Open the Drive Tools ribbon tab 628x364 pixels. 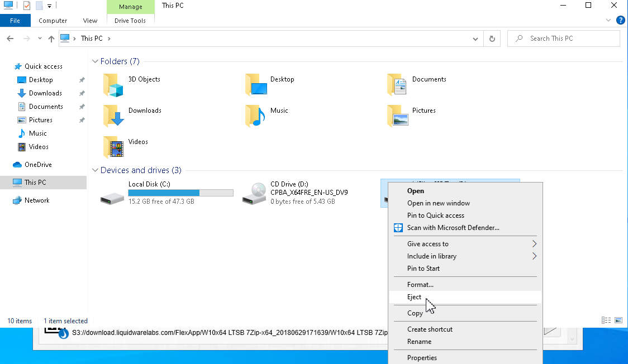(x=130, y=21)
